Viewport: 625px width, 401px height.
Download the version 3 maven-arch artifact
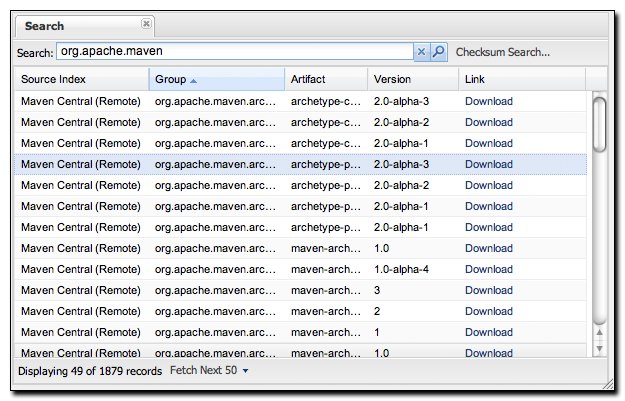coord(488,290)
